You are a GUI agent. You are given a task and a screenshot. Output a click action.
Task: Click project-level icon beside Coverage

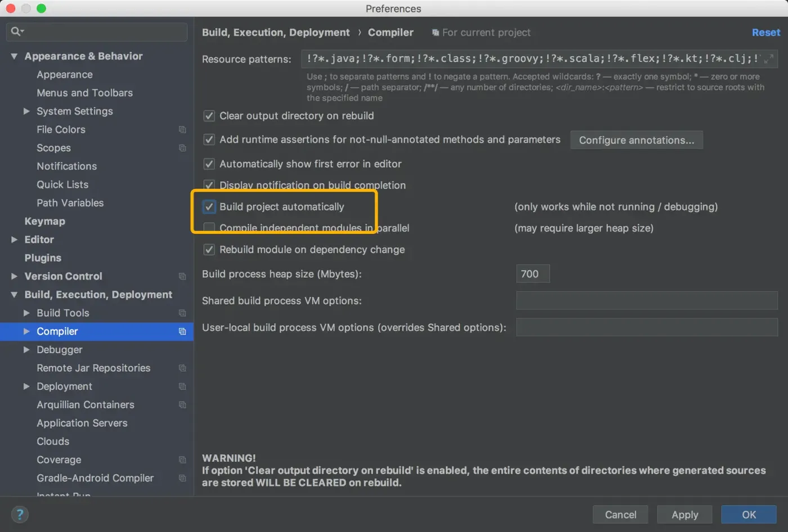coord(182,460)
